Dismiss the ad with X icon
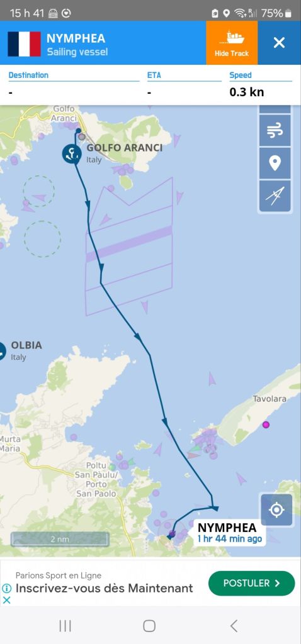The image size is (301, 644). [x=6, y=600]
